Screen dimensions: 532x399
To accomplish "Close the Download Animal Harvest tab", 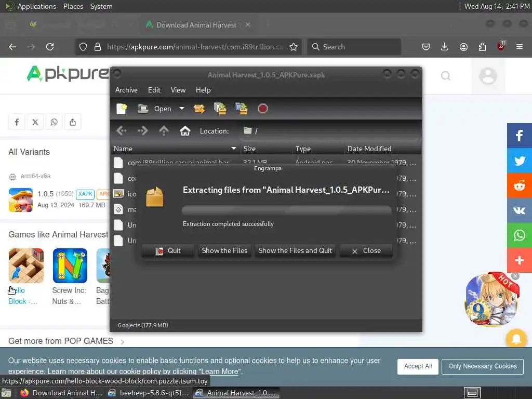I will point(248,25).
